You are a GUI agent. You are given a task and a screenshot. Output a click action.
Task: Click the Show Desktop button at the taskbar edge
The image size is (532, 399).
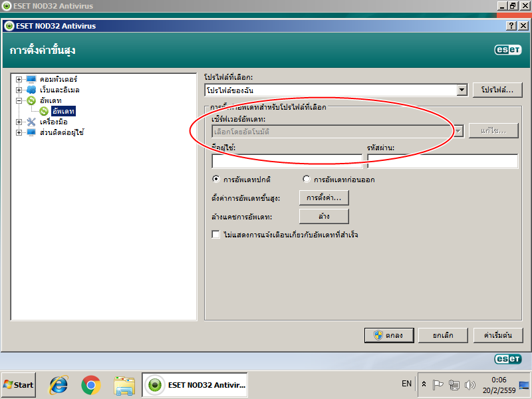[524, 385]
